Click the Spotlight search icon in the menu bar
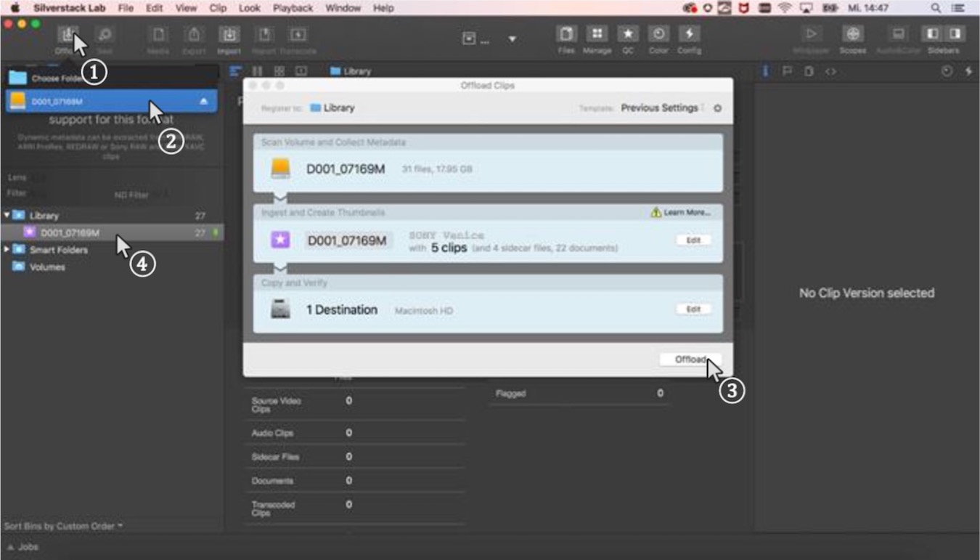This screenshot has width=980, height=560. click(x=936, y=8)
